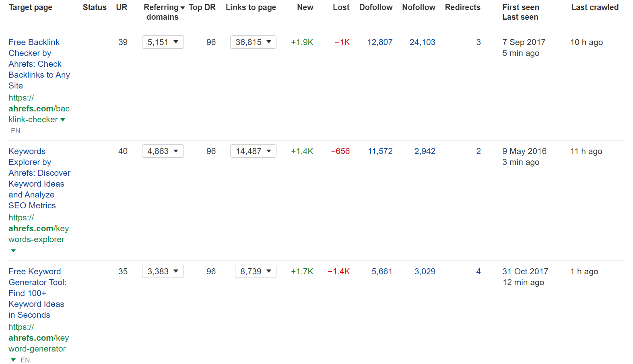This screenshot has width=633, height=364.
Task: Sort by the Links to page header
Action: (251, 7)
